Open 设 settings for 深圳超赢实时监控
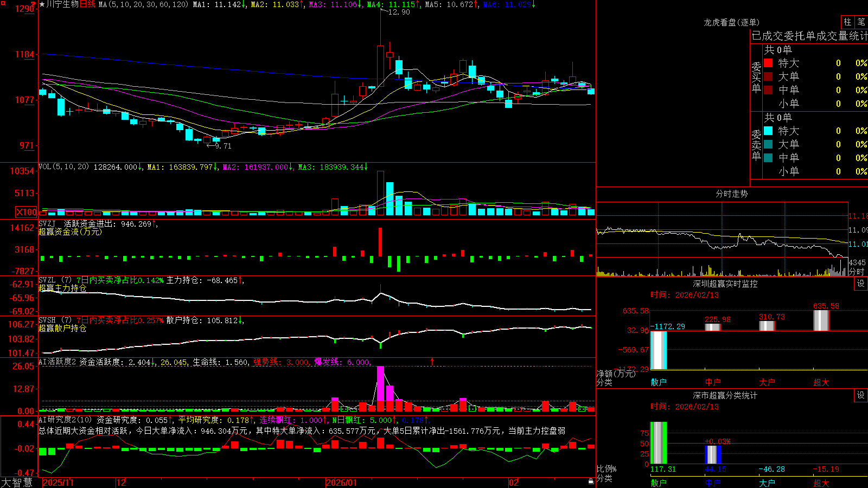 [861, 284]
